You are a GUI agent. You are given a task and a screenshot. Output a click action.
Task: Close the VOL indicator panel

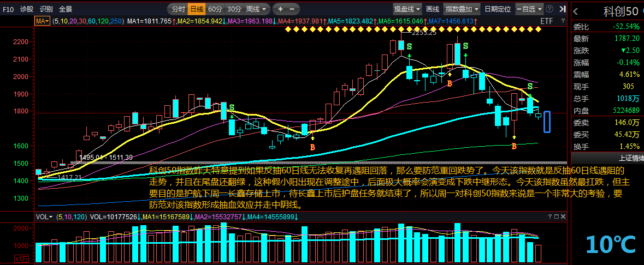click(563, 216)
